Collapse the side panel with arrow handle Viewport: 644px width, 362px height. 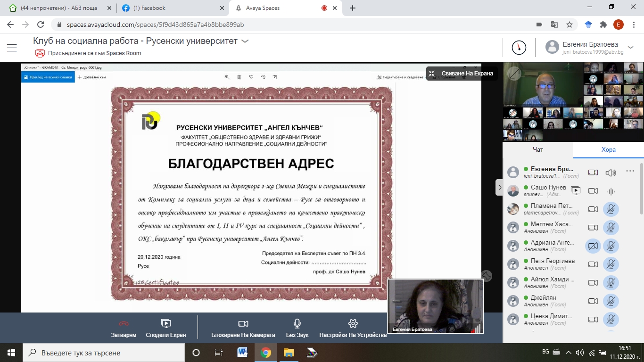pos(499,188)
